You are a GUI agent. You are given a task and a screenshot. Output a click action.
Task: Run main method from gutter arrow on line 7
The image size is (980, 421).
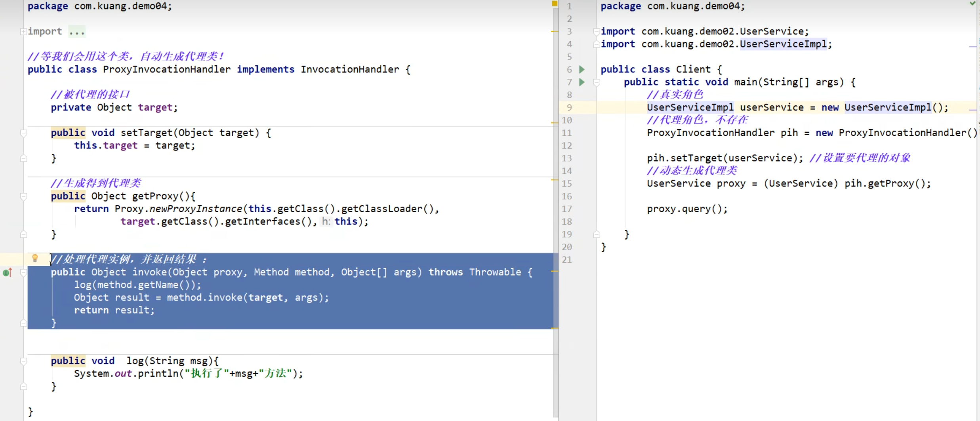point(582,82)
